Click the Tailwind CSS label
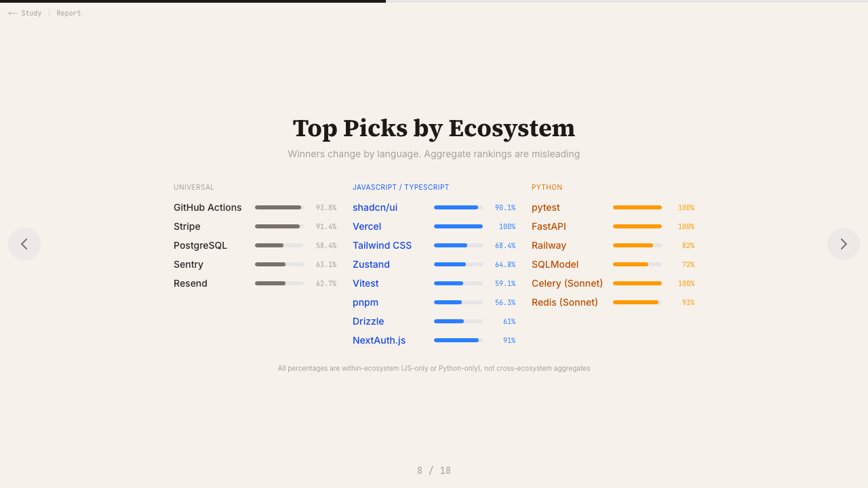The height and width of the screenshot is (488, 868). pos(382,245)
